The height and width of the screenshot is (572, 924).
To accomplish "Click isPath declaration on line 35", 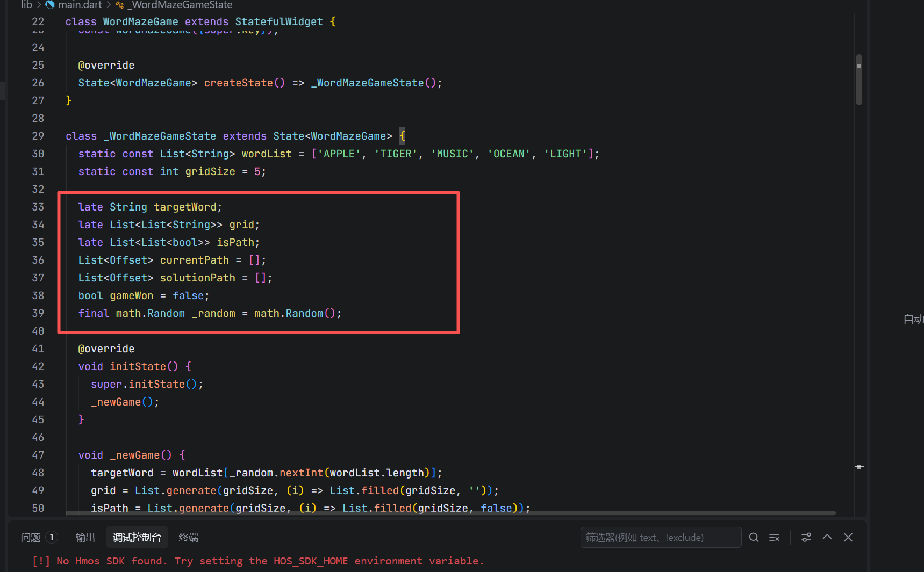I will click(235, 242).
